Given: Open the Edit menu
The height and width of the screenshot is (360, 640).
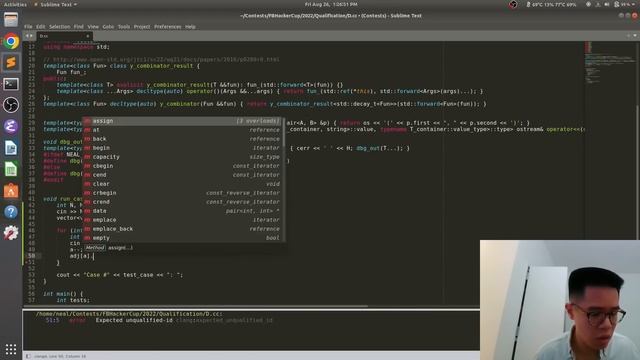Looking at the screenshot, I should [x=40, y=27].
